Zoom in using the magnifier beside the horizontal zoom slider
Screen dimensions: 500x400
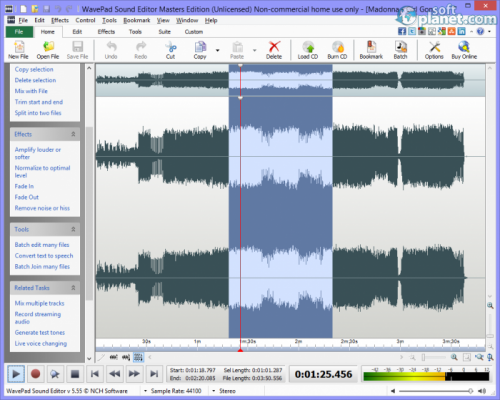pyautogui.click(x=454, y=357)
